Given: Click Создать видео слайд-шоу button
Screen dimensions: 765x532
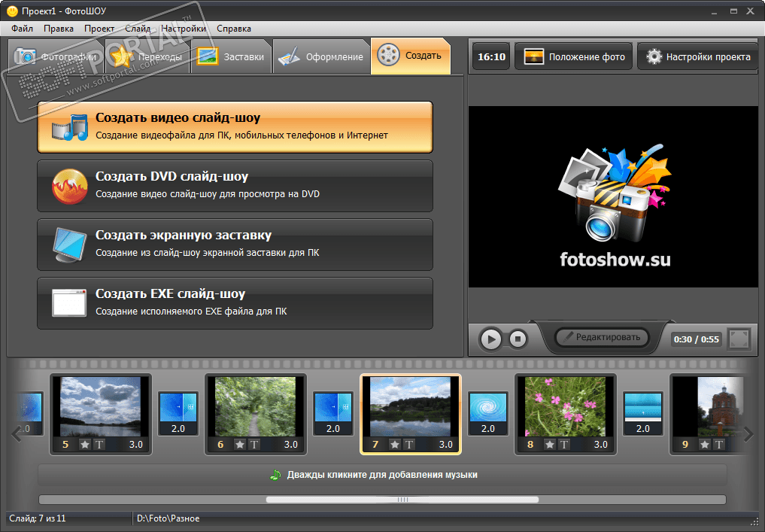Looking at the screenshot, I should tap(235, 127).
